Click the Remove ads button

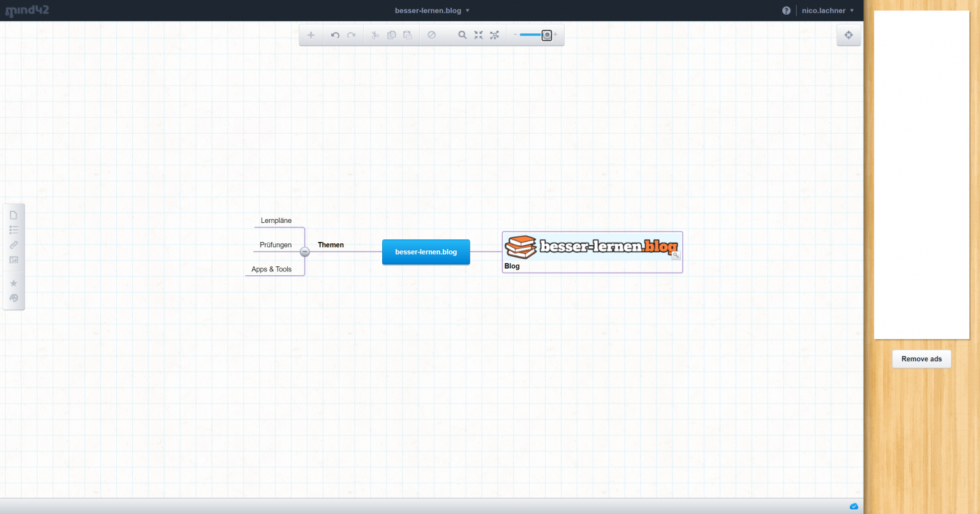pos(921,359)
